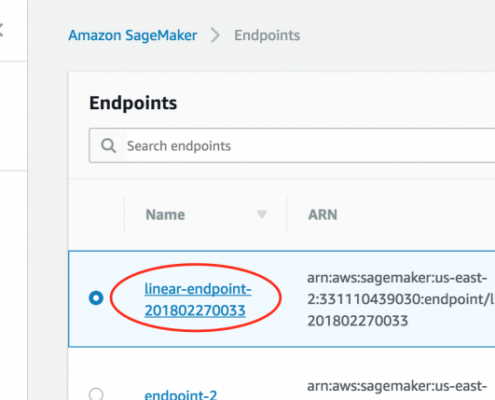The width and height of the screenshot is (495, 400).
Task: Click the ARN text in endpoint-2 row
Action: point(397,386)
